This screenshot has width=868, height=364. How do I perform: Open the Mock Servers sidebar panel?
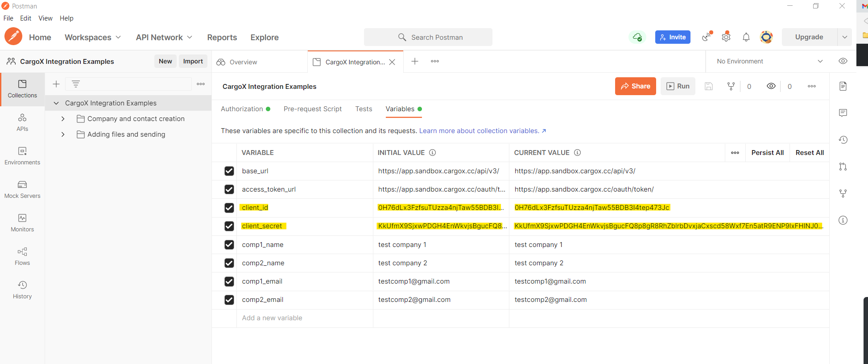point(22,190)
